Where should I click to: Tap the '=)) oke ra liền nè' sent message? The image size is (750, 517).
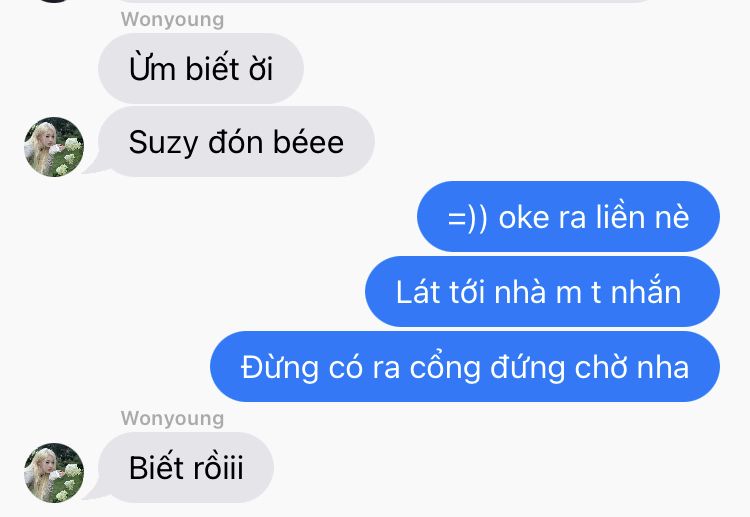click(x=568, y=217)
